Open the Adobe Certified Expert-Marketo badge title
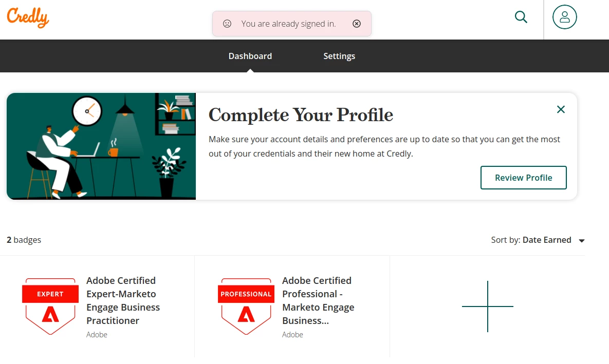The height and width of the screenshot is (364, 609). [123, 300]
